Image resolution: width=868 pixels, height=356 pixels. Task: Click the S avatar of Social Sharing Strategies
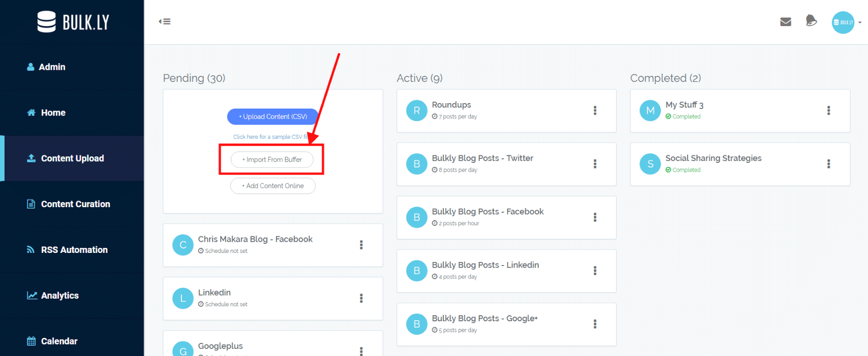pos(650,164)
